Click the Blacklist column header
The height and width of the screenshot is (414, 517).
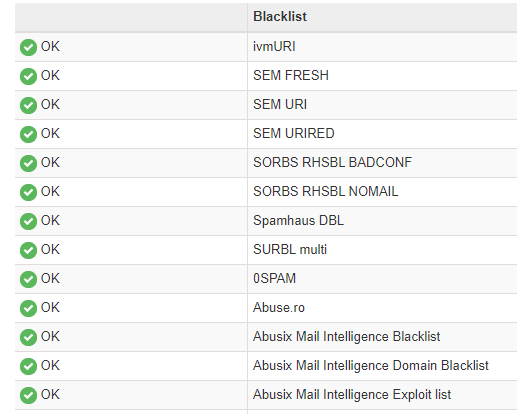(280, 16)
